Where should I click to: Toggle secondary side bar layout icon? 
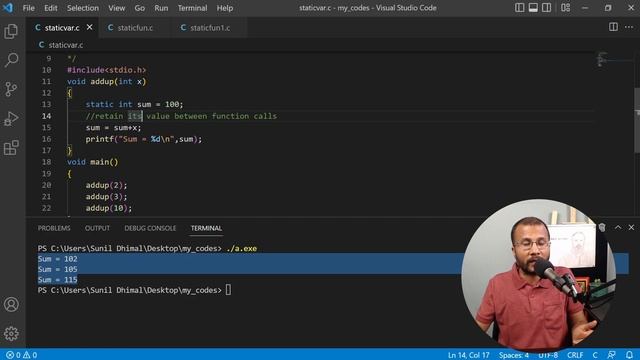(x=547, y=8)
